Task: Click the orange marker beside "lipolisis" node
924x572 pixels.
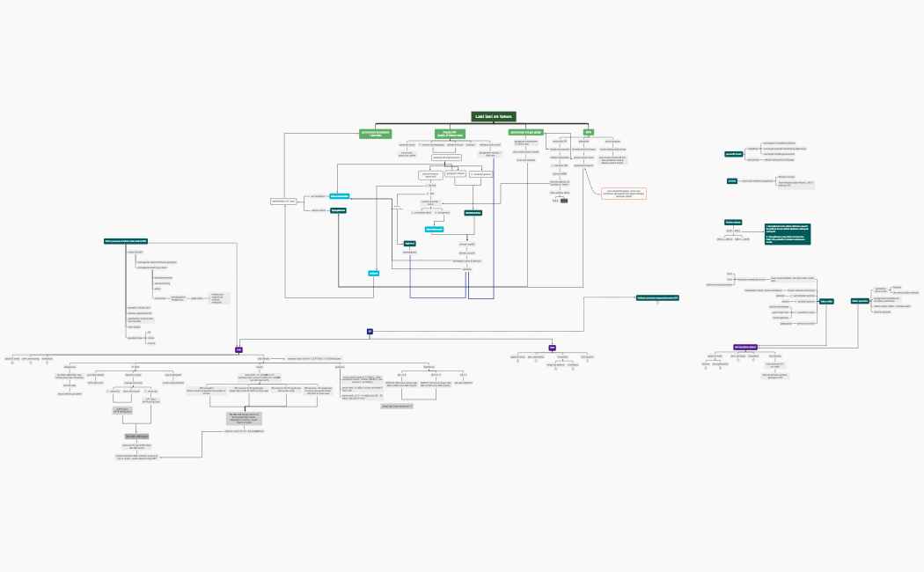Action: (426, 186)
